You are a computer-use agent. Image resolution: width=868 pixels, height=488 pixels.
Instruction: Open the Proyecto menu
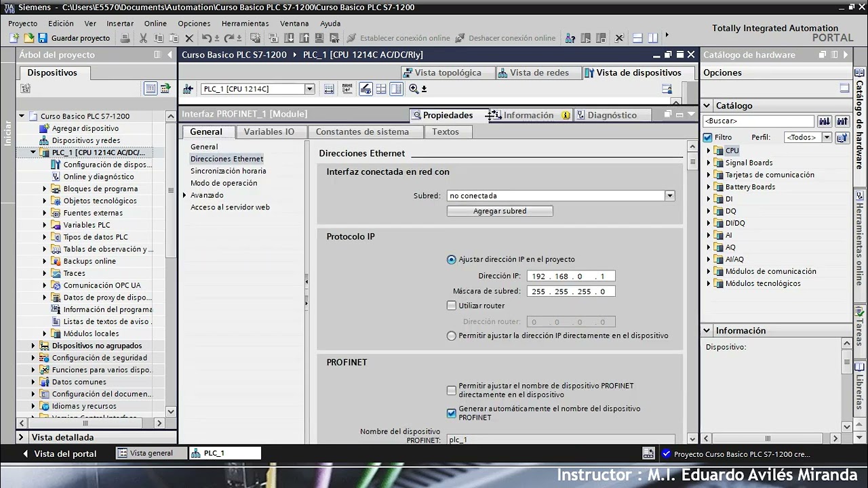click(22, 23)
